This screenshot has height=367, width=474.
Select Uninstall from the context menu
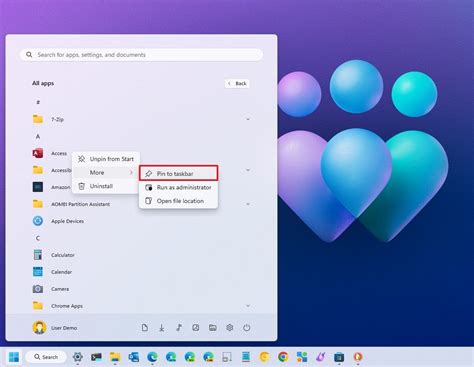[106, 186]
